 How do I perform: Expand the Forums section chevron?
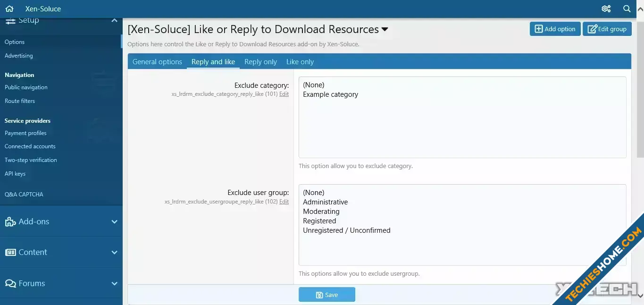pyautogui.click(x=114, y=283)
